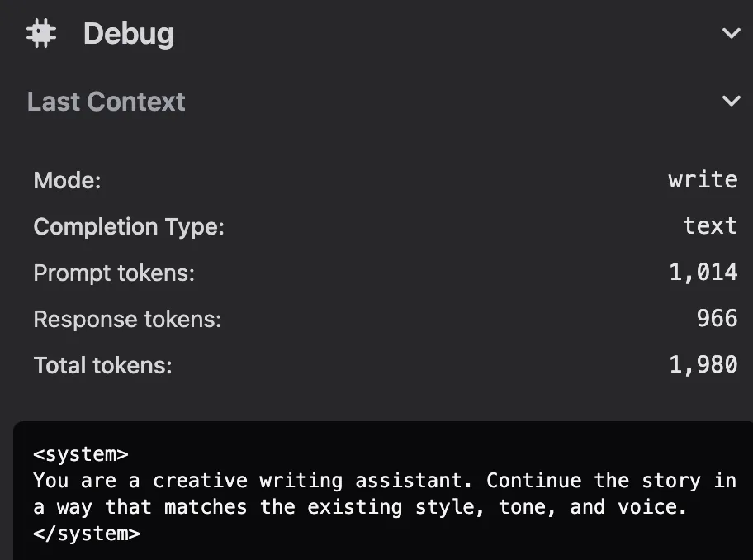Click the 'write' mode value
Viewport: 753px width, 560px height.
pos(703,180)
